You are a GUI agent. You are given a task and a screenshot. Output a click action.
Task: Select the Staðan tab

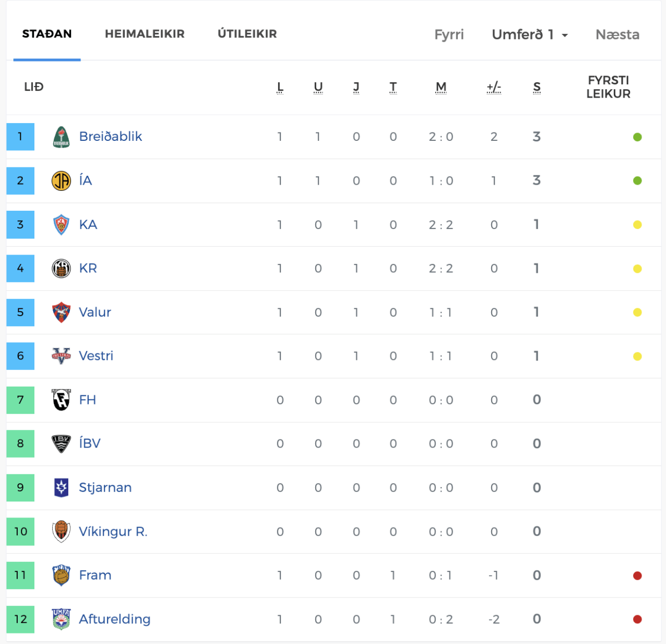(x=47, y=34)
